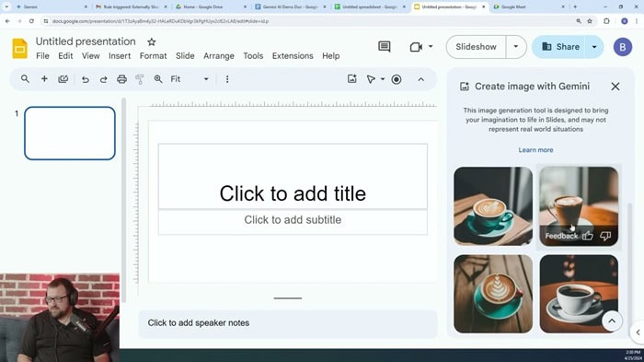The height and width of the screenshot is (362, 644).
Task: Open the video call options dropdown arrow
Action: coord(431,46)
